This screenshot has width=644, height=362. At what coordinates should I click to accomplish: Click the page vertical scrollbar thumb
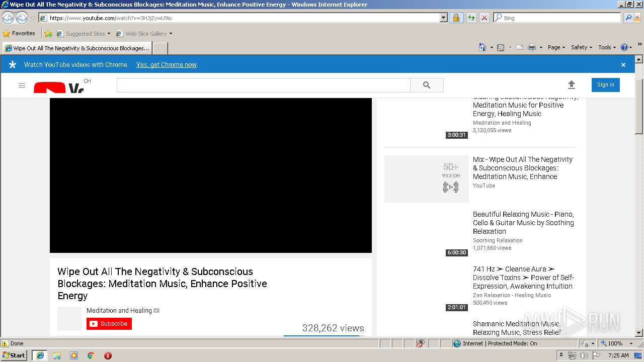[x=639, y=106]
